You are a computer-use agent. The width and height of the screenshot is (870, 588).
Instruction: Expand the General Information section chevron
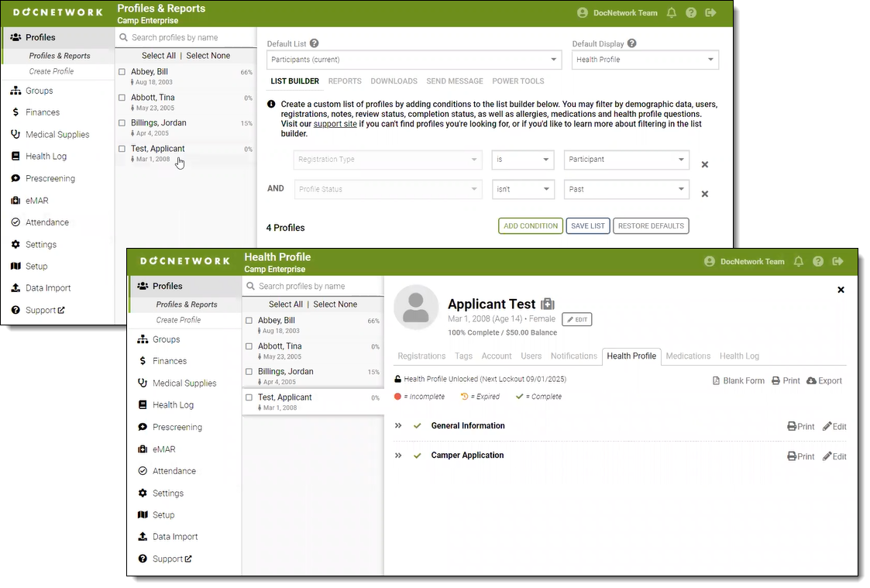pos(398,426)
